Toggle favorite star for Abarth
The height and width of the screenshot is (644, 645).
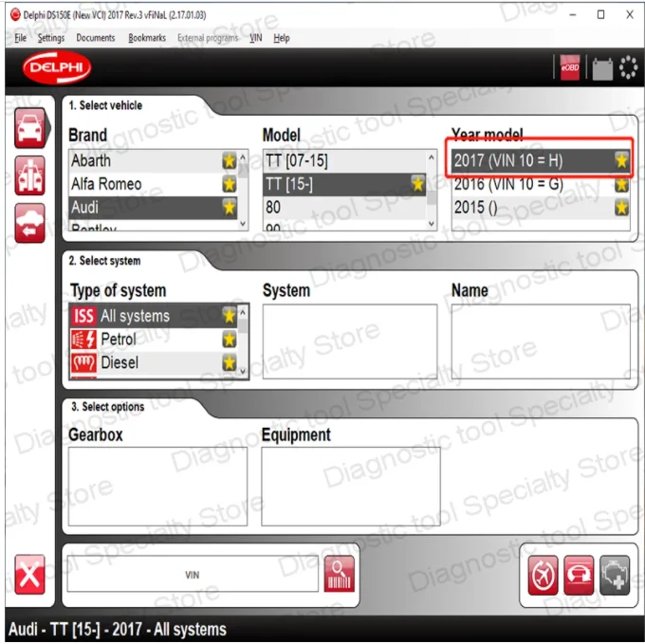tap(230, 160)
